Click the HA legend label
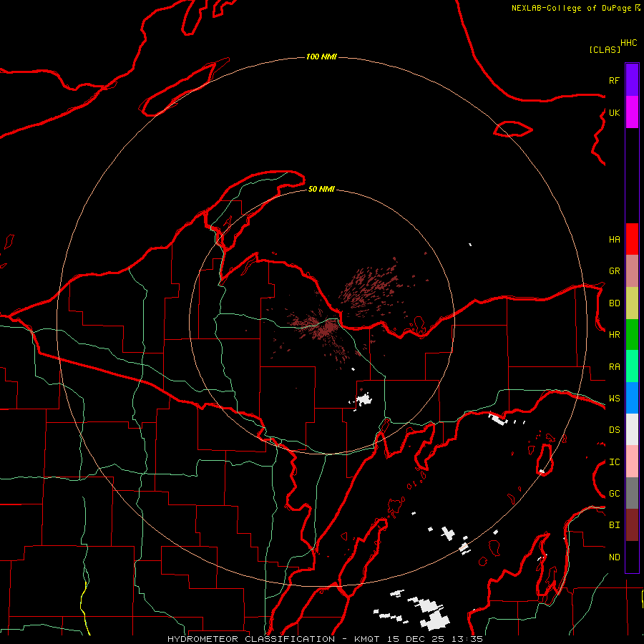This screenshot has height=644, width=644. (614, 240)
